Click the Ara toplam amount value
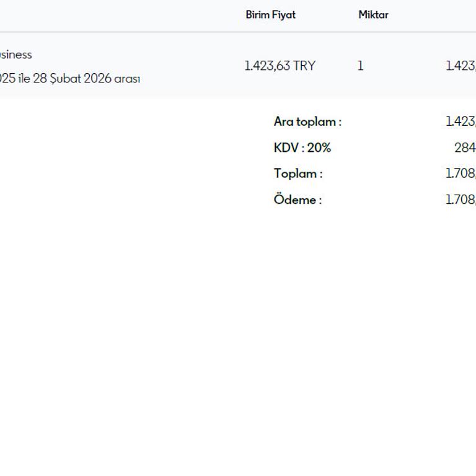Viewport: 476px width, 476px height. tap(461, 121)
